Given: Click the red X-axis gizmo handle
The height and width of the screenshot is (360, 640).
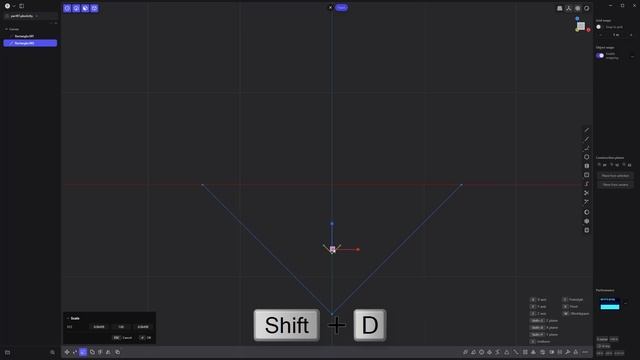Looking at the screenshot, I should click(358, 249).
